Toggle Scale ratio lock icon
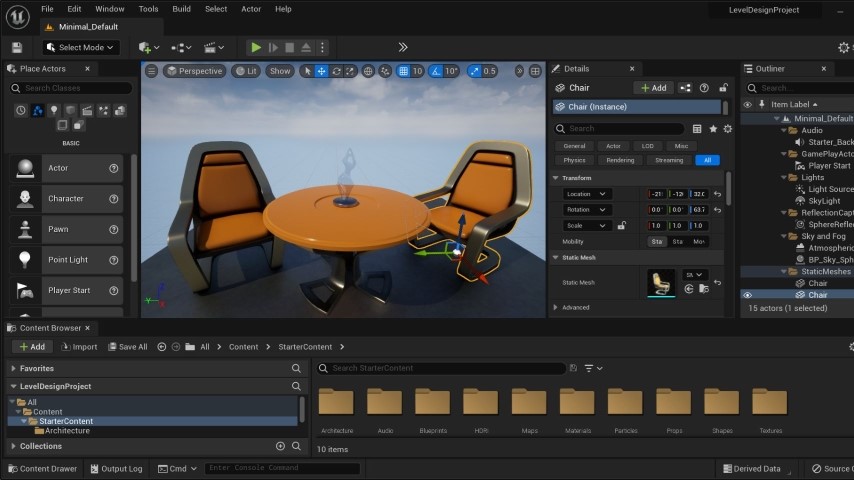The height and width of the screenshot is (480, 854). (x=621, y=226)
